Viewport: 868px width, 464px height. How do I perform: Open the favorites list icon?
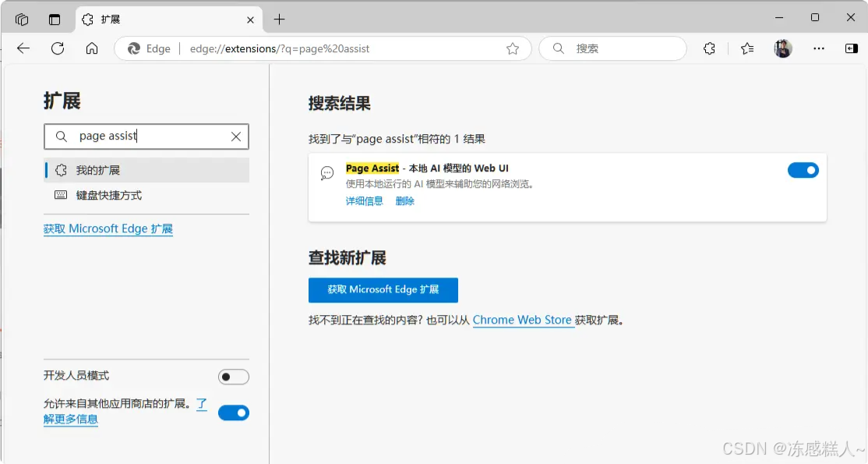[747, 49]
